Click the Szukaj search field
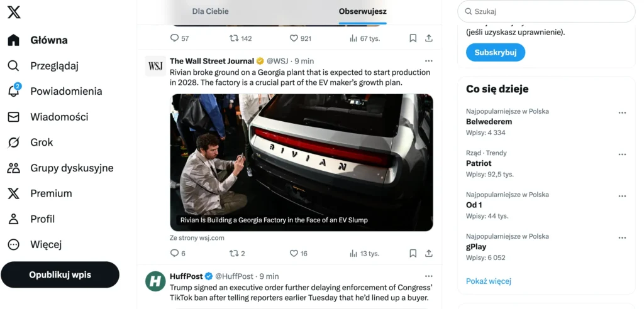644x309 pixels. coord(547,11)
